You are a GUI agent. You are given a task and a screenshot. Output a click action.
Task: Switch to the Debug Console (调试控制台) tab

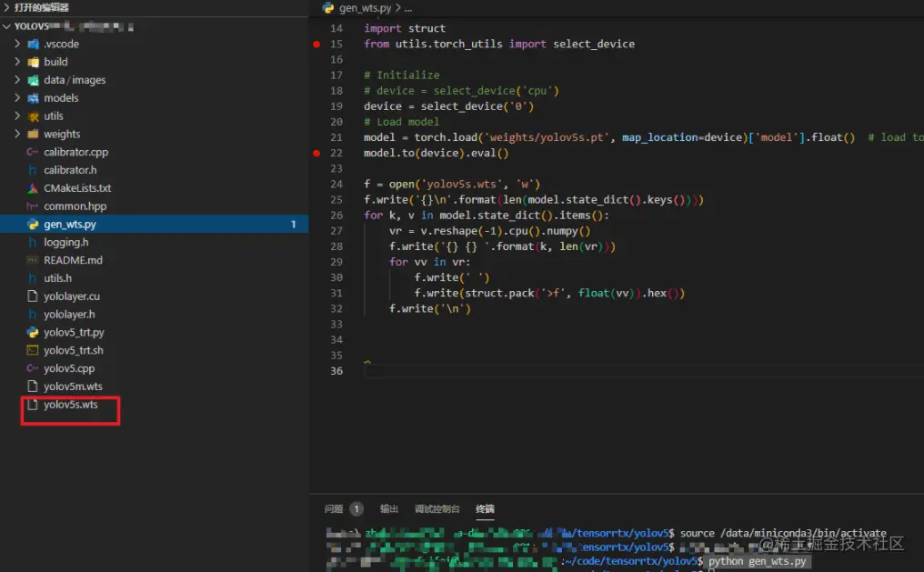437,508
